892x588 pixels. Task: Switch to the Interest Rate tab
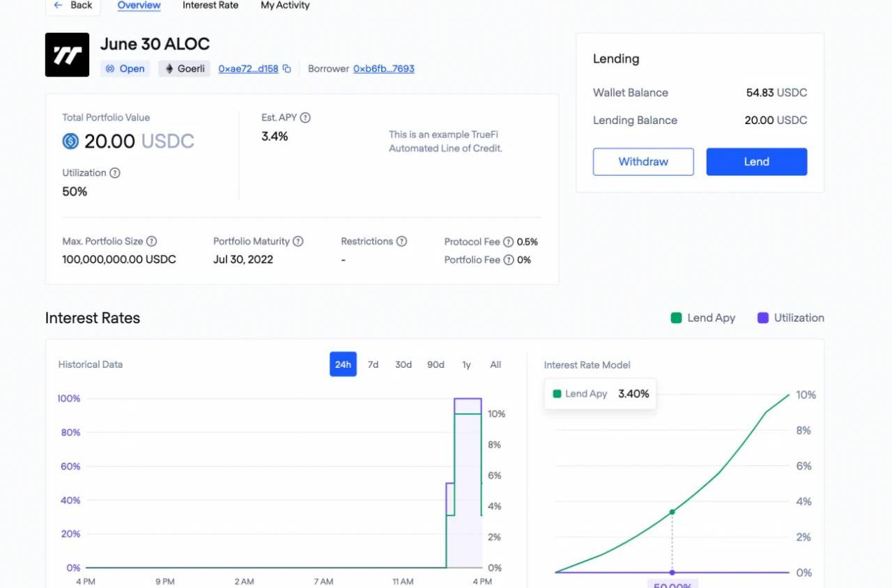(210, 6)
